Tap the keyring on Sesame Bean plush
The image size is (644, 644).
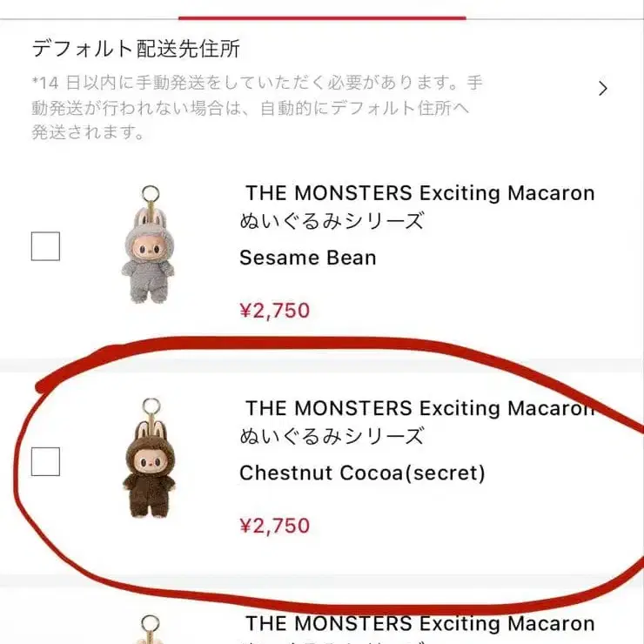[x=151, y=196]
